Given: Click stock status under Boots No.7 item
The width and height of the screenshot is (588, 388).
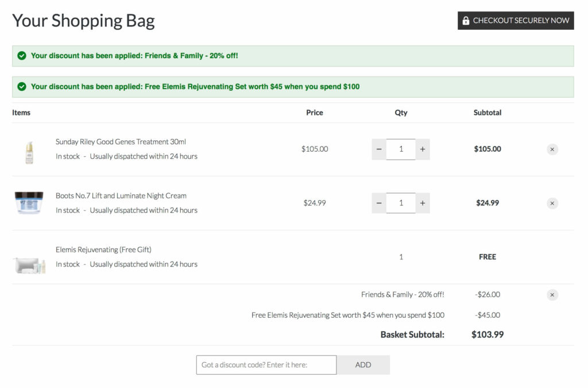Looking at the screenshot, I should tap(126, 210).
